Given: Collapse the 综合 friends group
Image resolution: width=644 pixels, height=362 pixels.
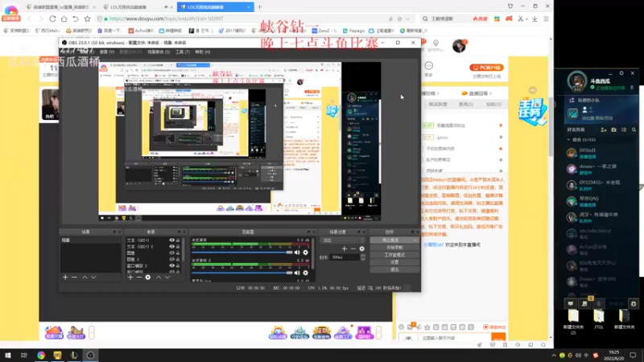Looking at the screenshot, I should point(569,140).
